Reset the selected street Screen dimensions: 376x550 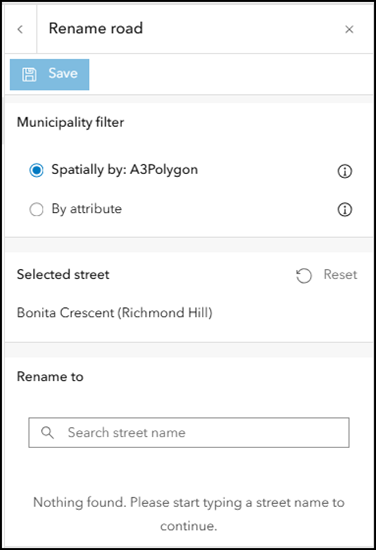[x=327, y=275]
